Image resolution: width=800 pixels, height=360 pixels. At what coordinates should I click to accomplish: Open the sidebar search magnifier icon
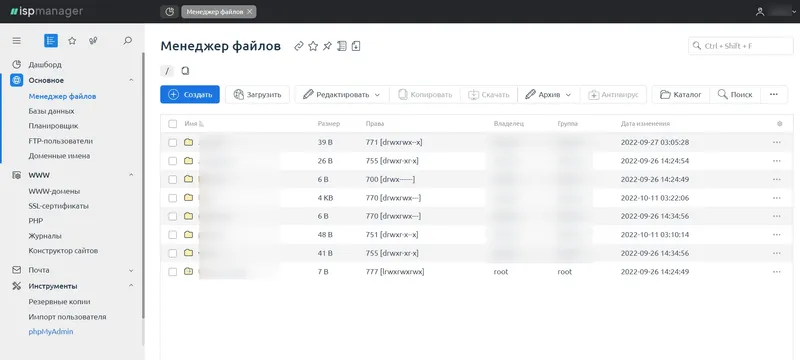click(128, 41)
